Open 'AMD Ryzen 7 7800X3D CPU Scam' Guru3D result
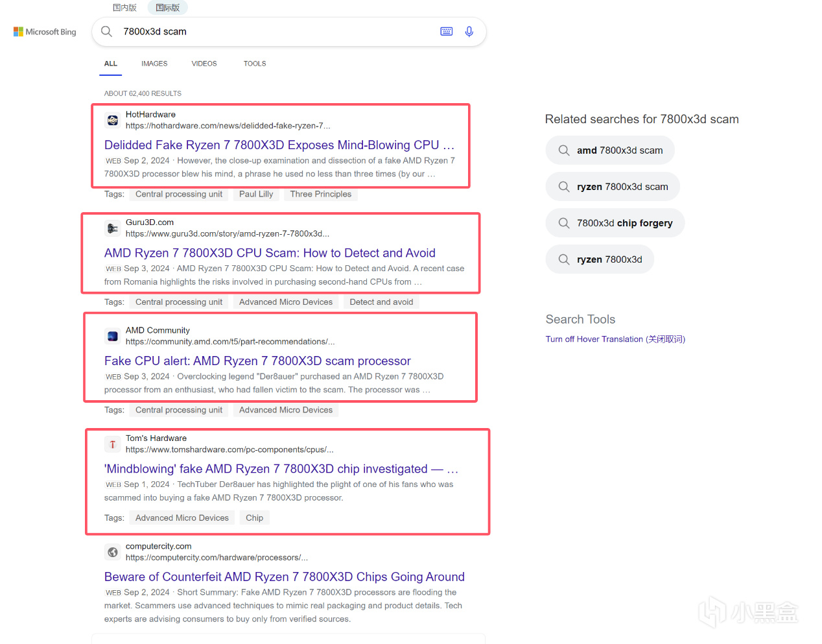822x644 pixels. (270, 253)
